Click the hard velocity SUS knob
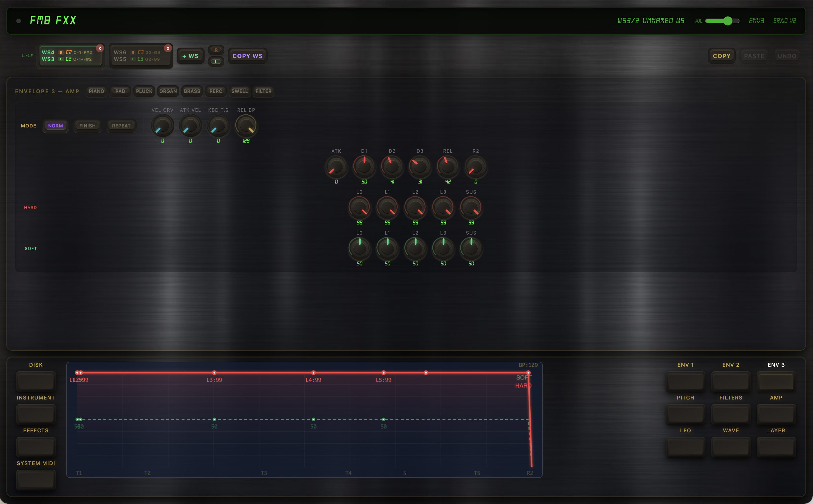Screen dimensions: 813x504 point(471,208)
